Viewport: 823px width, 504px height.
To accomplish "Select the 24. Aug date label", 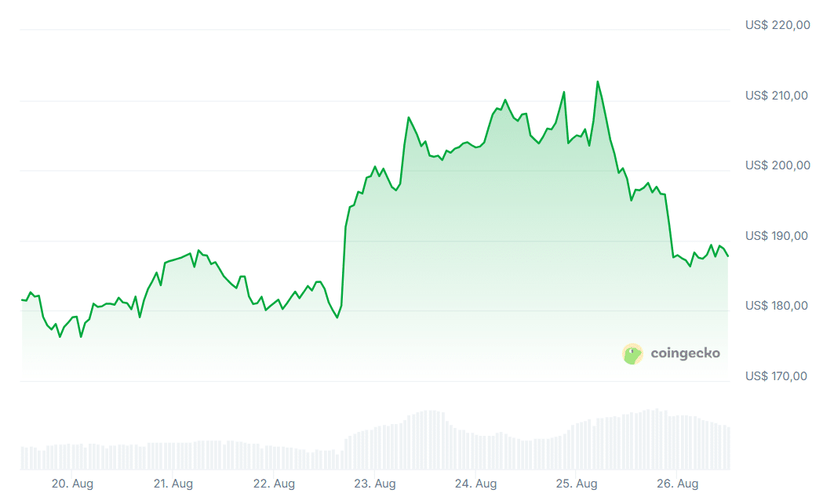I will tap(475, 484).
